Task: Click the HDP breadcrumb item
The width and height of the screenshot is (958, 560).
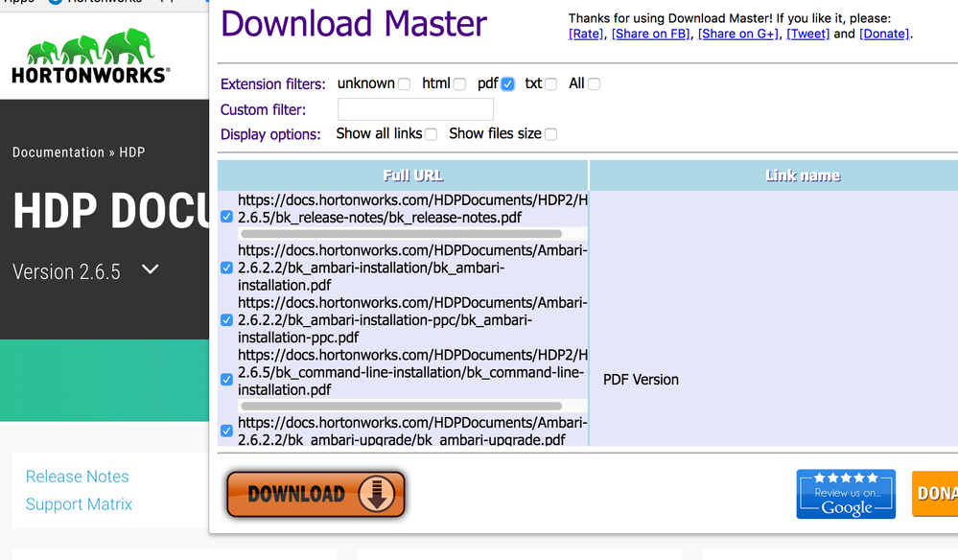Action: coord(132,152)
